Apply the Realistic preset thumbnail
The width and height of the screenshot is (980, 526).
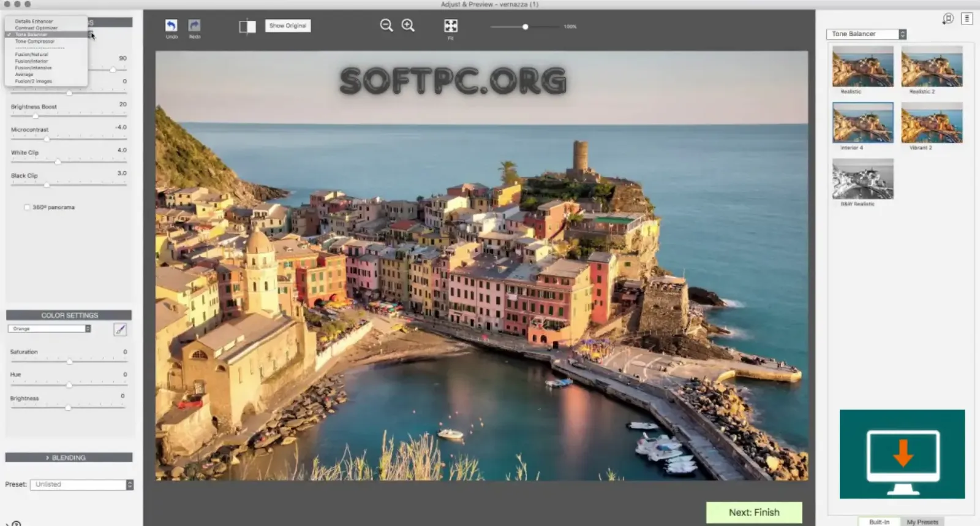[x=862, y=66]
